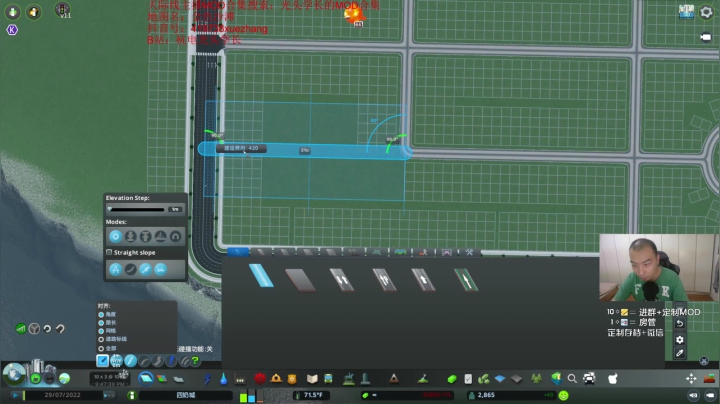Activate the free camera mode icon
Viewport: 720px width, 404px height.
click(x=705, y=37)
